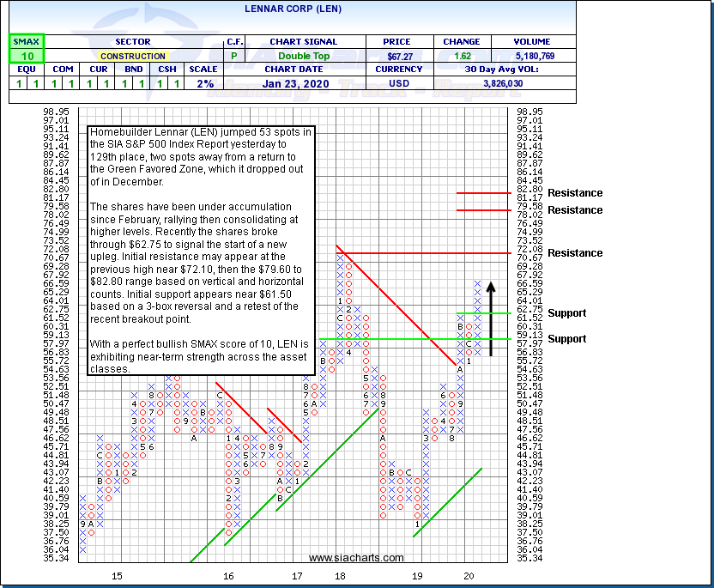
Task: Click the EQU column header
Action: 26,70
